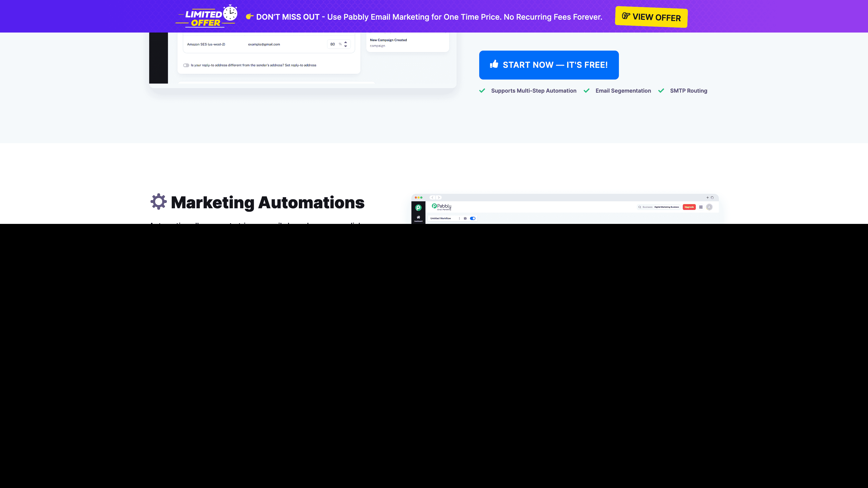Click the user avatar icon
This screenshot has height=488, width=868.
[x=709, y=207]
